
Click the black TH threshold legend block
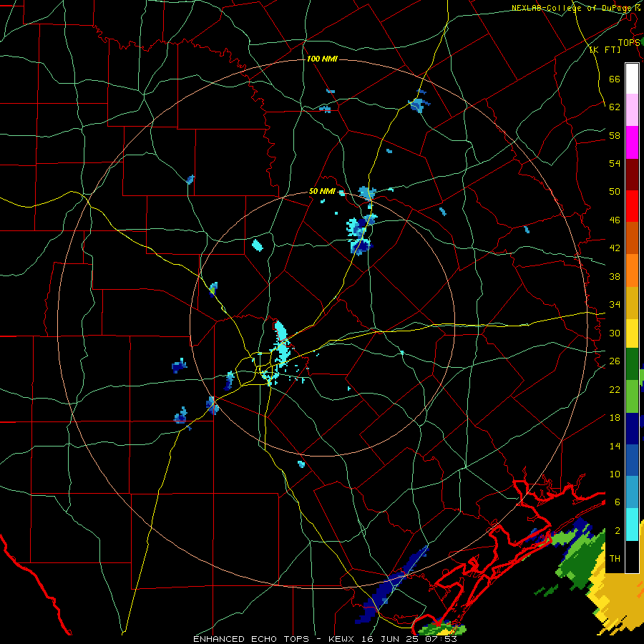pos(632,557)
